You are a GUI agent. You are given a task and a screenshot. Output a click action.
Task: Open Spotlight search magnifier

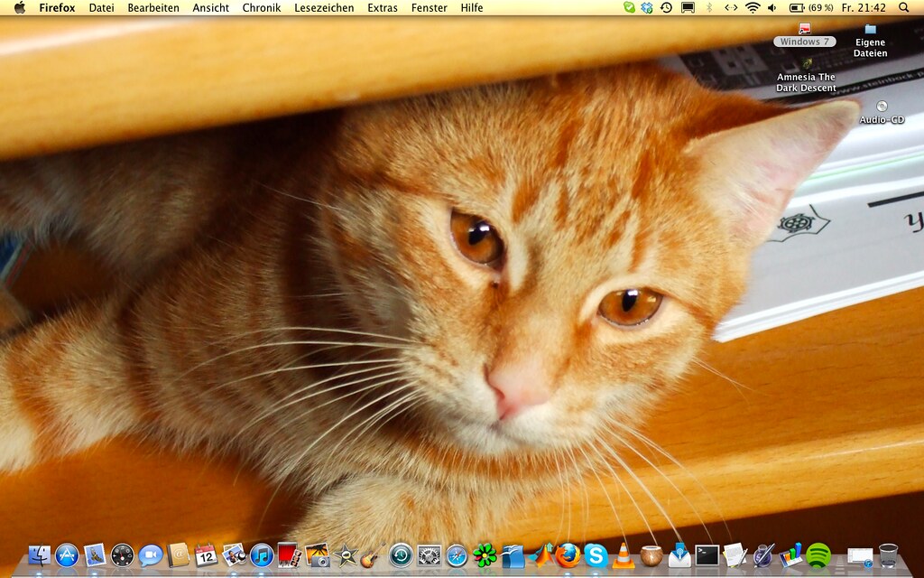click(x=904, y=7)
